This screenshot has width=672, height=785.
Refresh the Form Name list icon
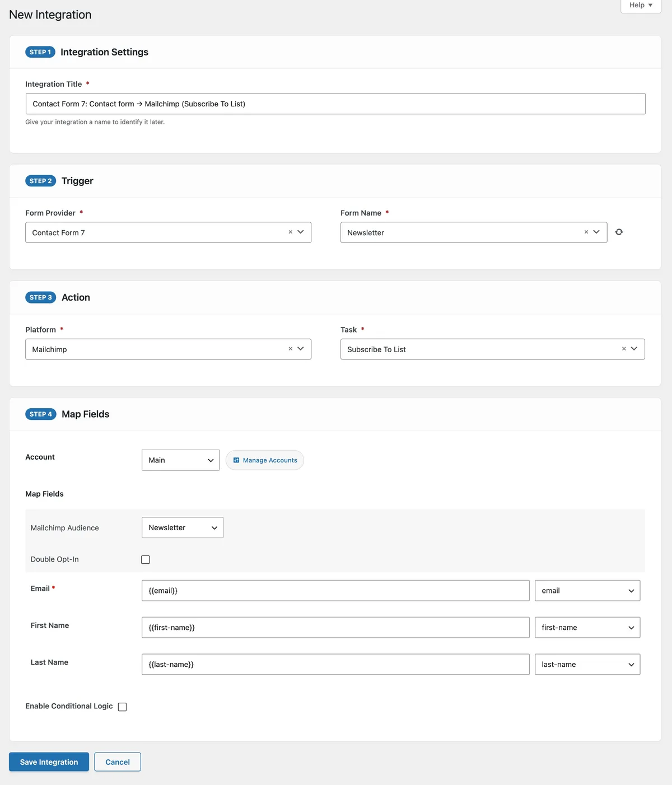click(x=619, y=232)
